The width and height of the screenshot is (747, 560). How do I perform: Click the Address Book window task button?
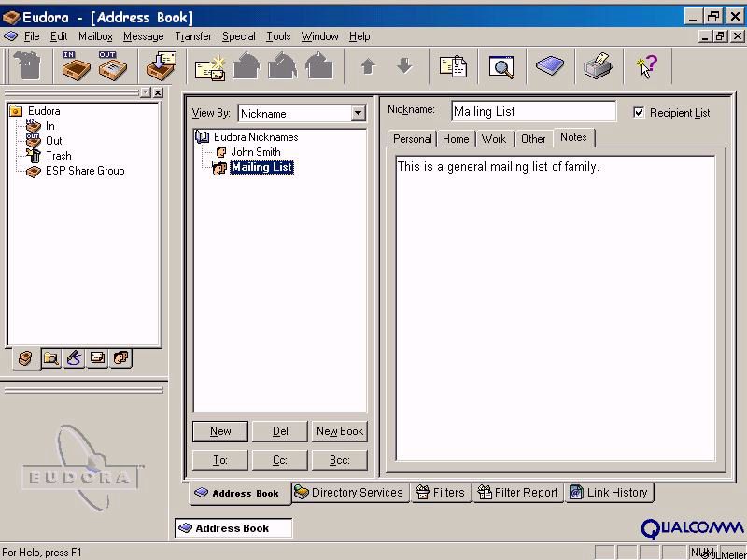pyautogui.click(x=233, y=528)
